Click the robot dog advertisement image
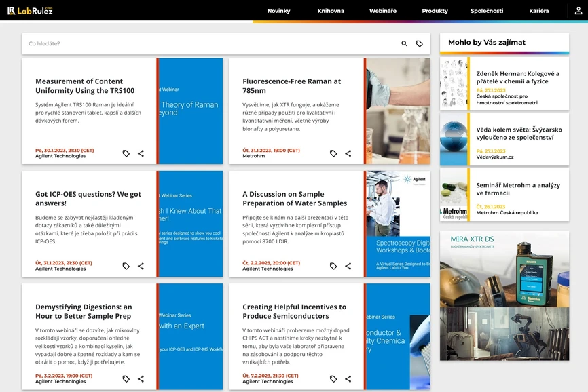Image resolution: width=588 pixels, height=392 pixels. pyautogui.click(x=504, y=334)
